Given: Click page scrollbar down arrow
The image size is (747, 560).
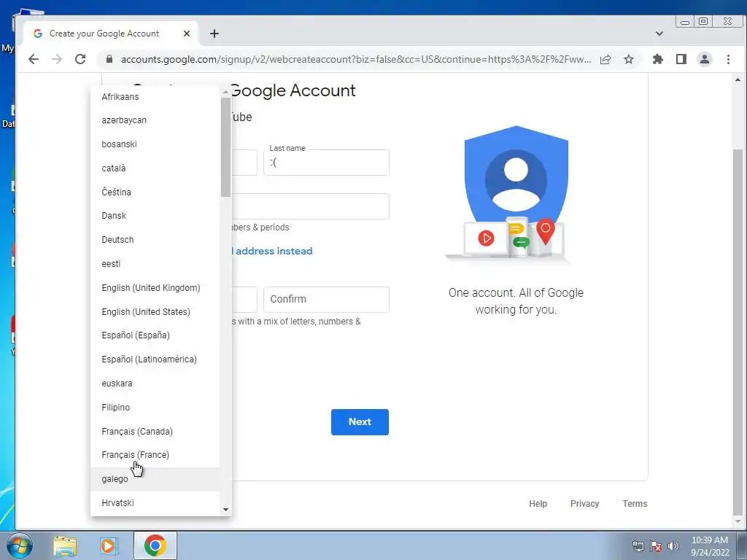Looking at the screenshot, I should click(738, 521).
